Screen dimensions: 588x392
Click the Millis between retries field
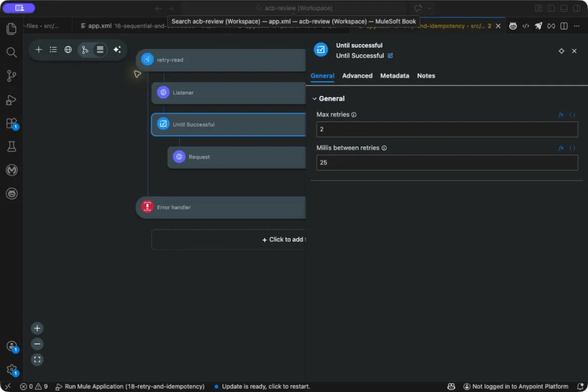click(447, 163)
